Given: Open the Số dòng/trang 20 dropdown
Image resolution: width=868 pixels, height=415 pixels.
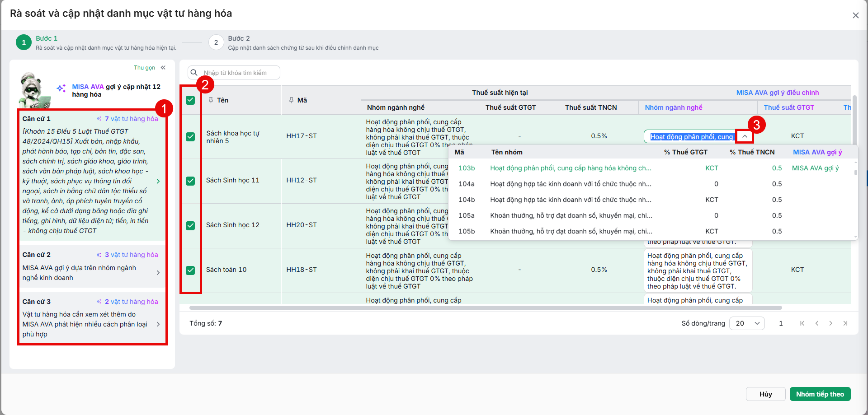Looking at the screenshot, I should [x=748, y=323].
